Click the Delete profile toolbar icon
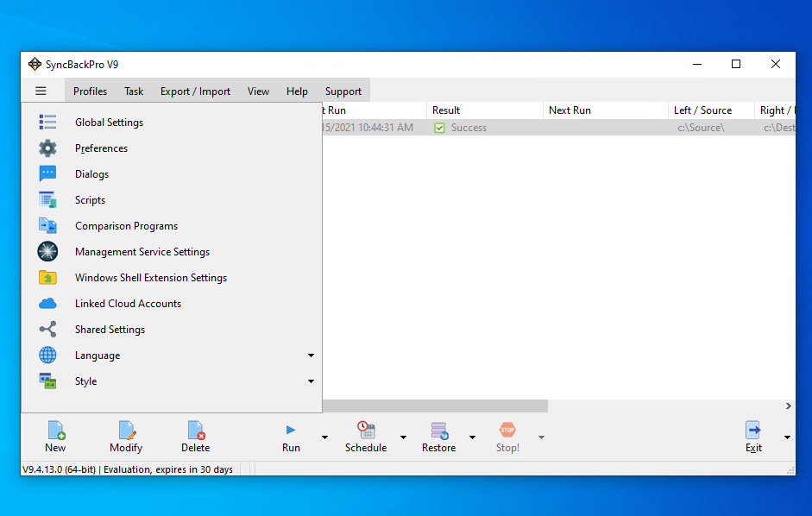Viewport: 812px width, 516px height. 196,430
